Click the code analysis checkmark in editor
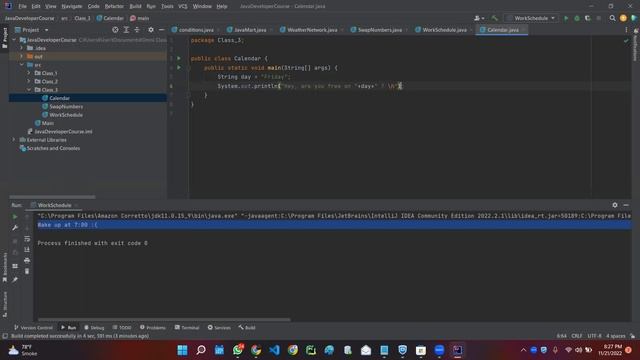Screen dimensions: 640x360 [x=626, y=40]
